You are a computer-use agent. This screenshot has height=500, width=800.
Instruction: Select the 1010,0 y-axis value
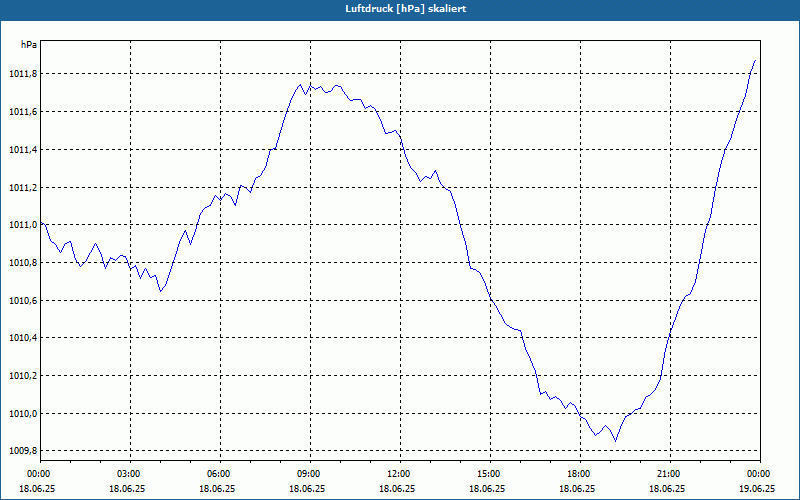pos(23,413)
